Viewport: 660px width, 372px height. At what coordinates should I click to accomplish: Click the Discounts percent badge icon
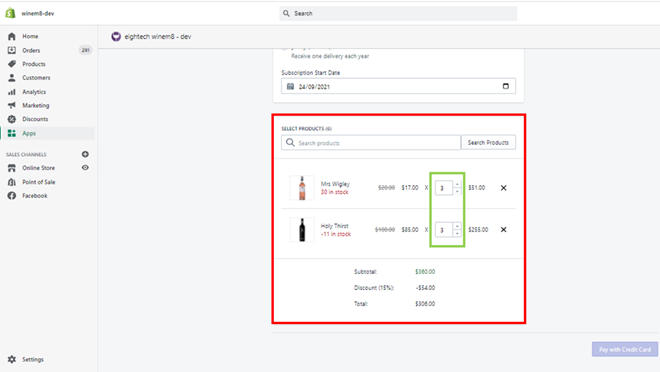12,119
